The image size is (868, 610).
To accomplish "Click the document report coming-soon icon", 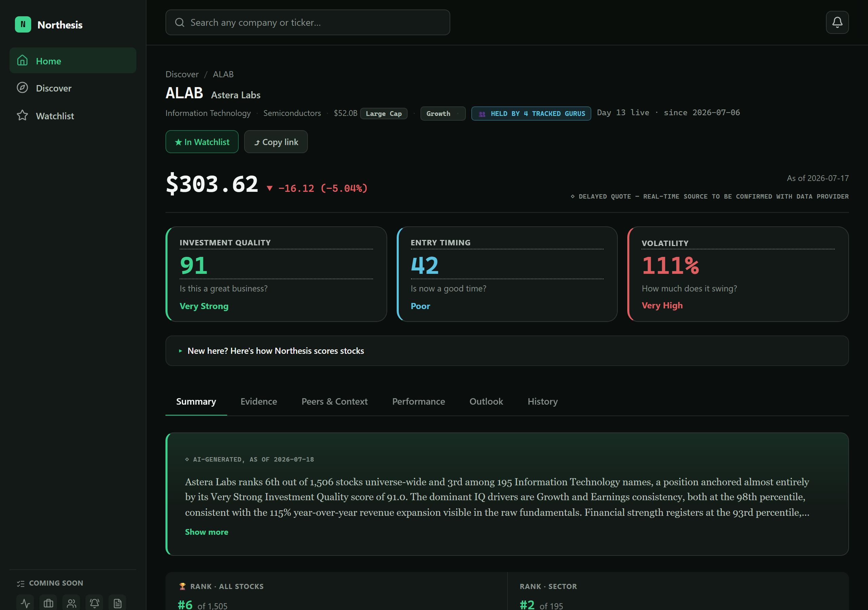I will [x=118, y=603].
